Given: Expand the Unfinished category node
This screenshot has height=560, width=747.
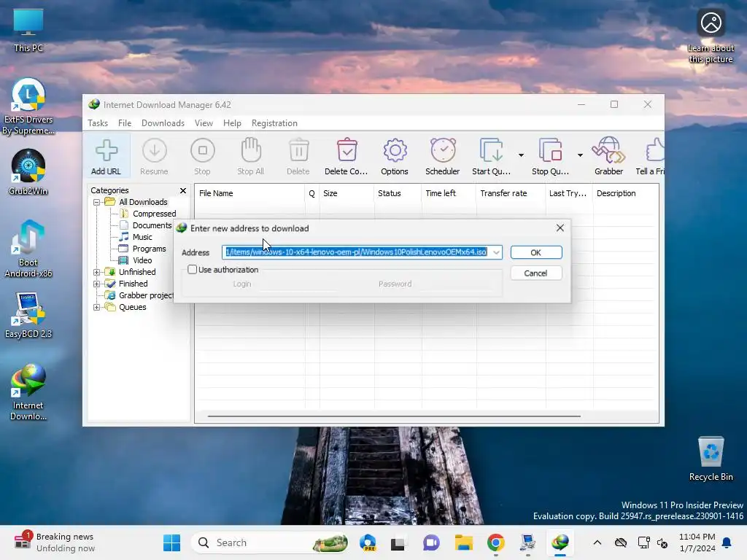Looking at the screenshot, I should [97, 272].
